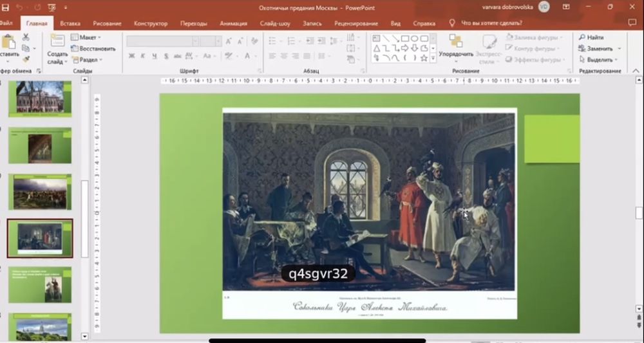The width and height of the screenshot is (644, 343).
Task: Select the Format Painter brush icon
Action: [x=26, y=59]
